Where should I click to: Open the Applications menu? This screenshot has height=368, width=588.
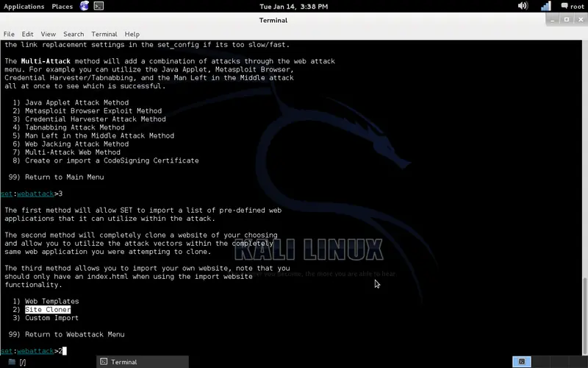click(24, 7)
